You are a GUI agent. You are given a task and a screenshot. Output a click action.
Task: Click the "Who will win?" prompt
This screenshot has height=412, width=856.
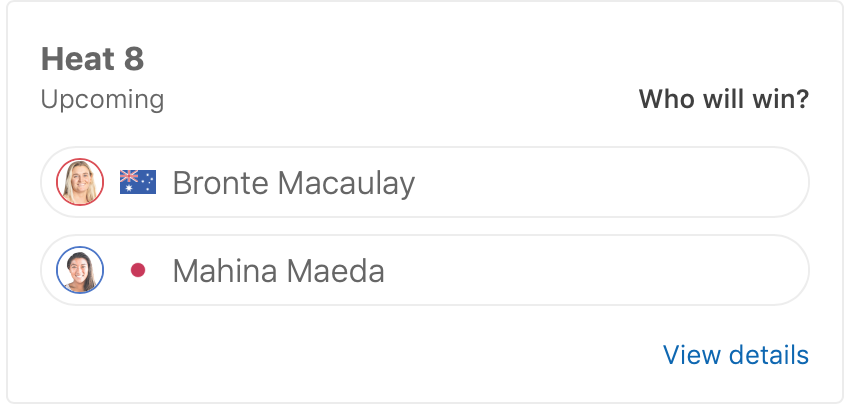click(x=723, y=100)
